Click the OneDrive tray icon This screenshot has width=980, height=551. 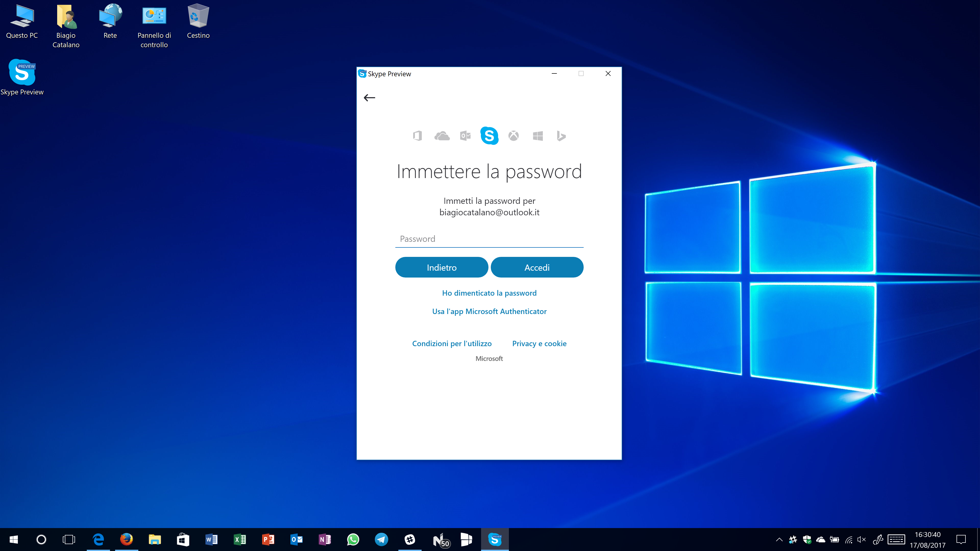click(820, 539)
